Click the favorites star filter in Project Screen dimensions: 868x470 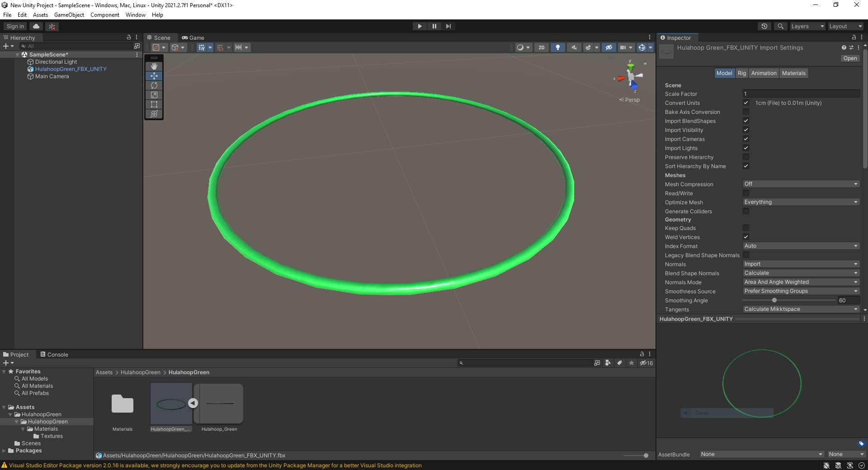(632, 363)
